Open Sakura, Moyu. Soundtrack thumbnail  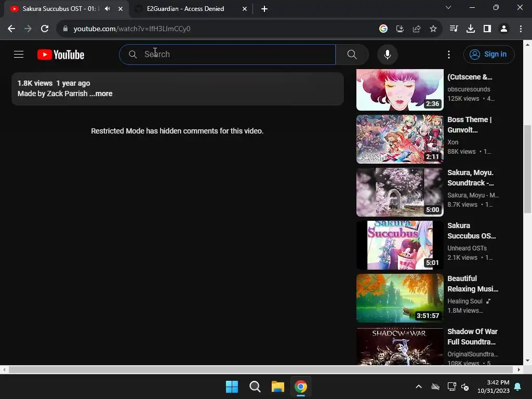(x=400, y=192)
